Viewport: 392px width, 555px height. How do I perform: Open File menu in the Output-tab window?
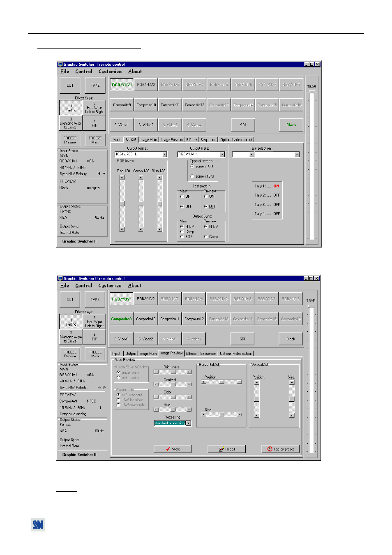65,72
